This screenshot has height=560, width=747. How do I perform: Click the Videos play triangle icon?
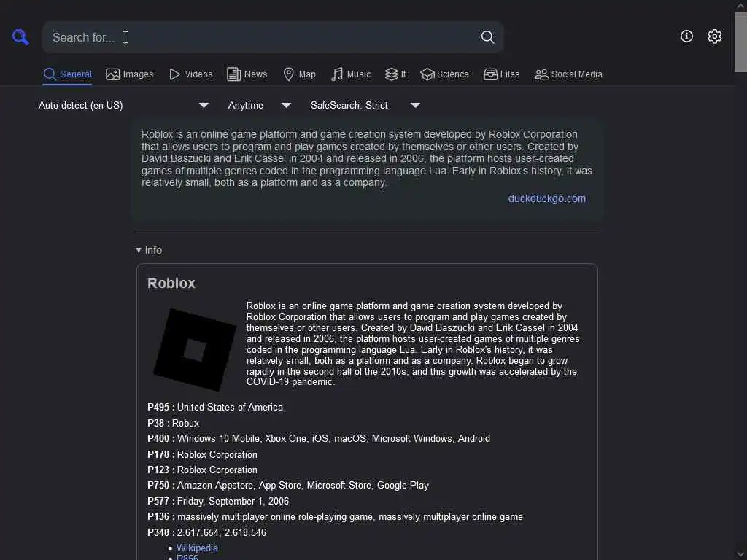coord(174,74)
